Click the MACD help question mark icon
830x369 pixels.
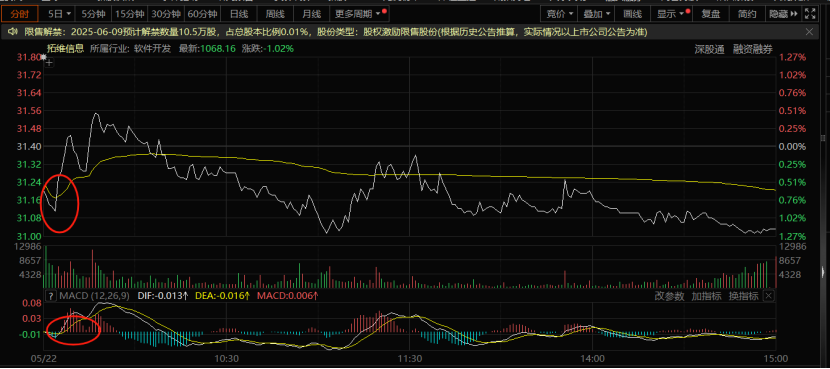tap(51, 295)
